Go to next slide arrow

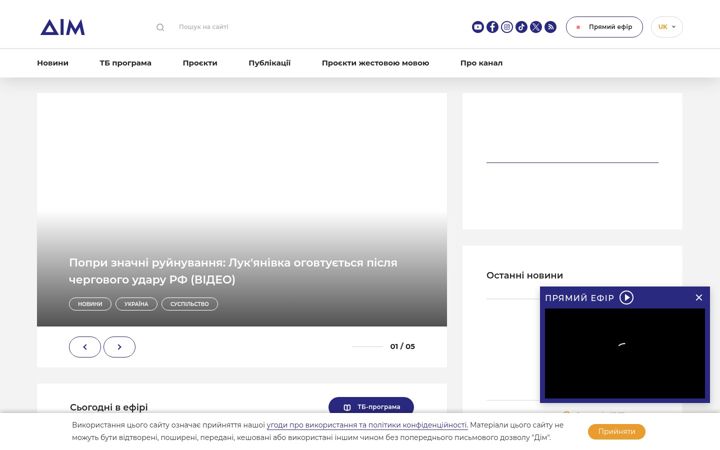click(x=119, y=347)
